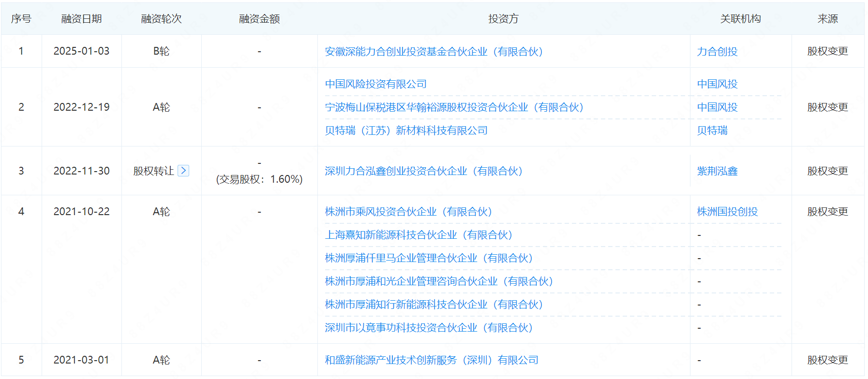The width and height of the screenshot is (868, 379).
Task: Expand the 股权转让 arrow icon
Action: [183, 171]
